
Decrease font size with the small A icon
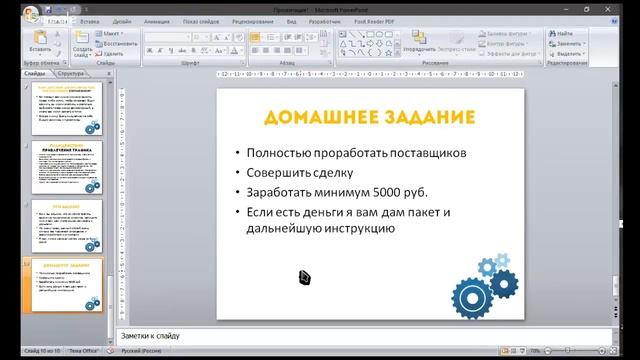(227, 38)
